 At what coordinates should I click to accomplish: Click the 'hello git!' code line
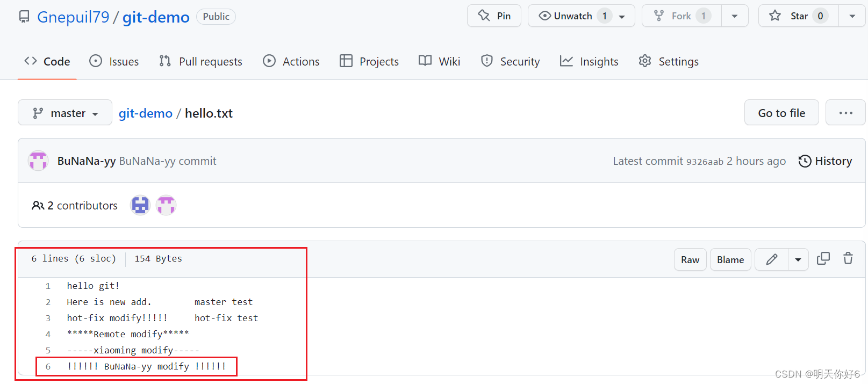(x=93, y=286)
